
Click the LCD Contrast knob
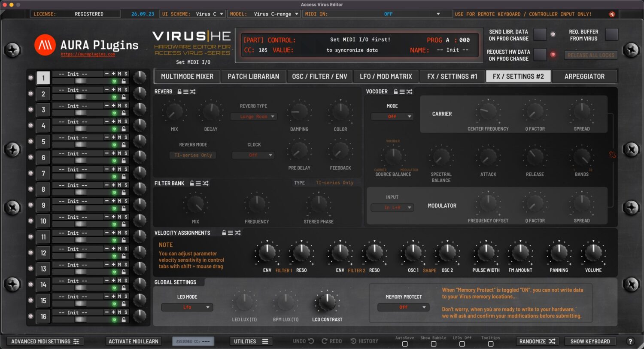(x=328, y=302)
